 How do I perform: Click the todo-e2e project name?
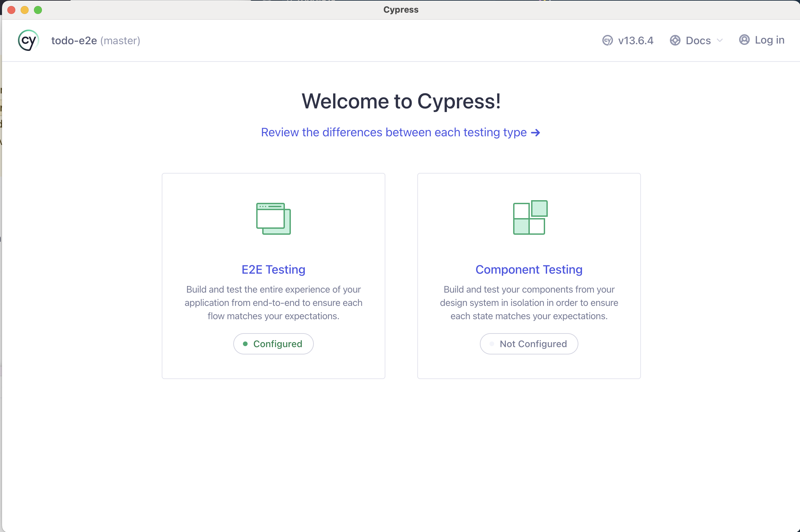click(x=74, y=40)
